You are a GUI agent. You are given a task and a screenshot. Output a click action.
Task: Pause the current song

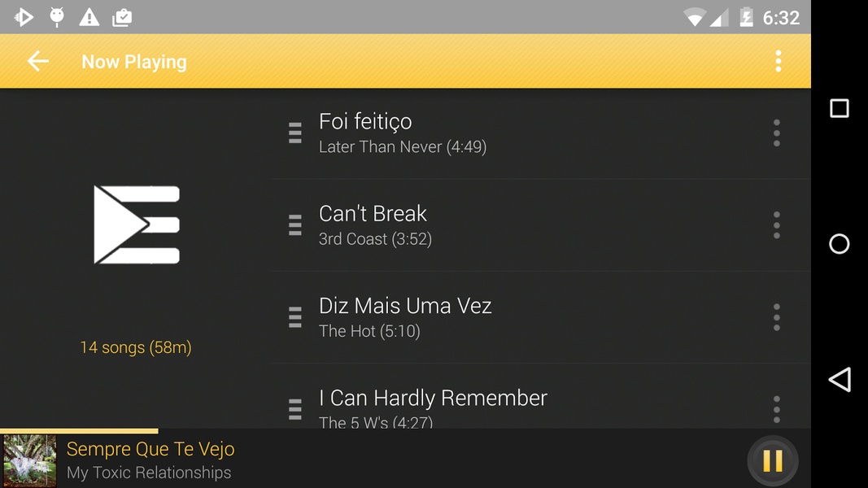click(x=773, y=460)
